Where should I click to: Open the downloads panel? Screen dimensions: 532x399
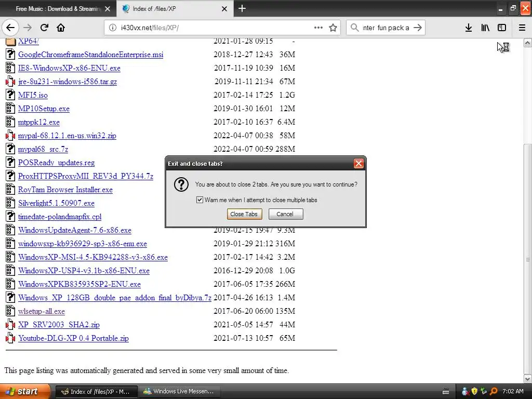point(469,28)
